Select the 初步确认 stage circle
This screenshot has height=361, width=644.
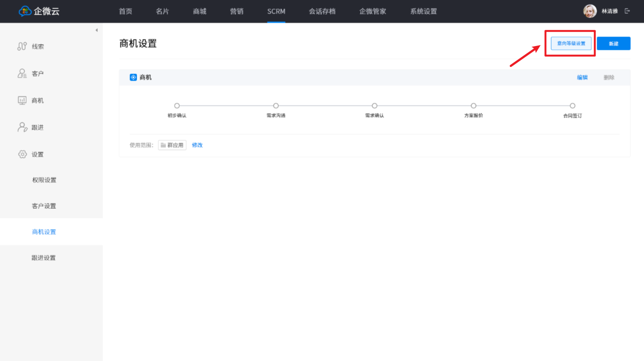[177, 106]
